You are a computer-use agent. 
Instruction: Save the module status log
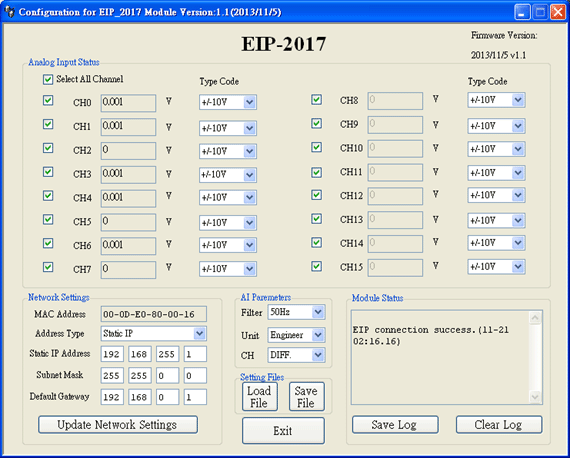click(395, 425)
